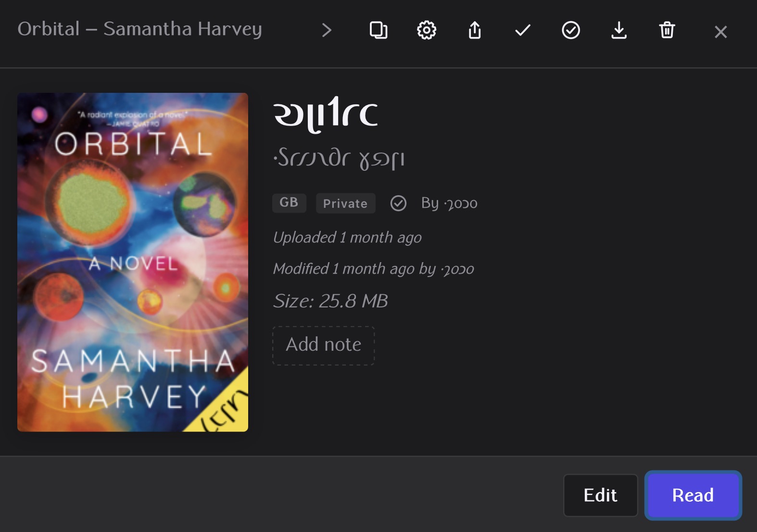
Task: Click the verified checkmark next to Private
Action: (398, 203)
